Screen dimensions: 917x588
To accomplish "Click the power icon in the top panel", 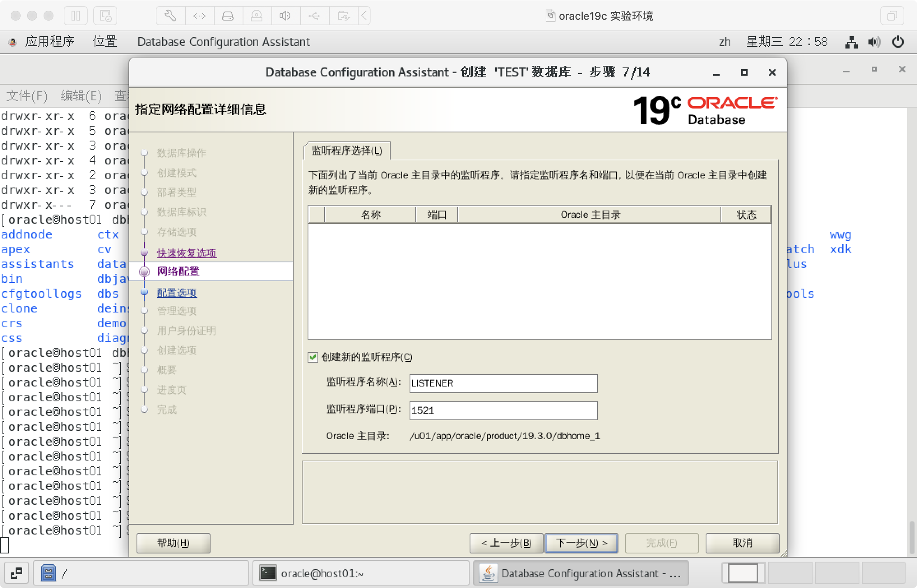I will click(897, 42).
